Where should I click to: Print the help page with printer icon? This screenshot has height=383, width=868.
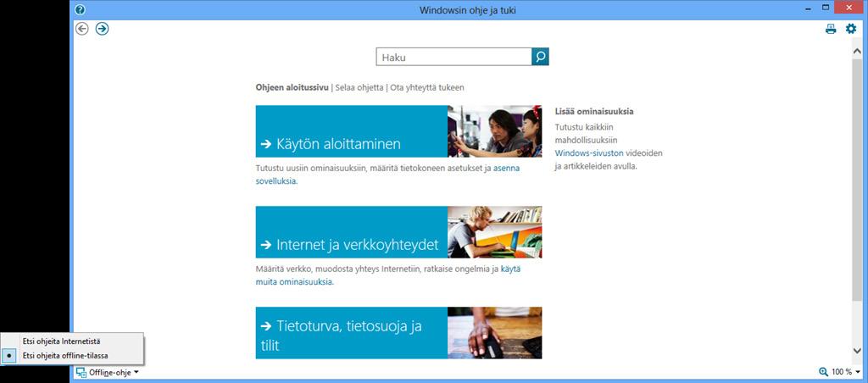pyautogui.click(x=831, y=30)
